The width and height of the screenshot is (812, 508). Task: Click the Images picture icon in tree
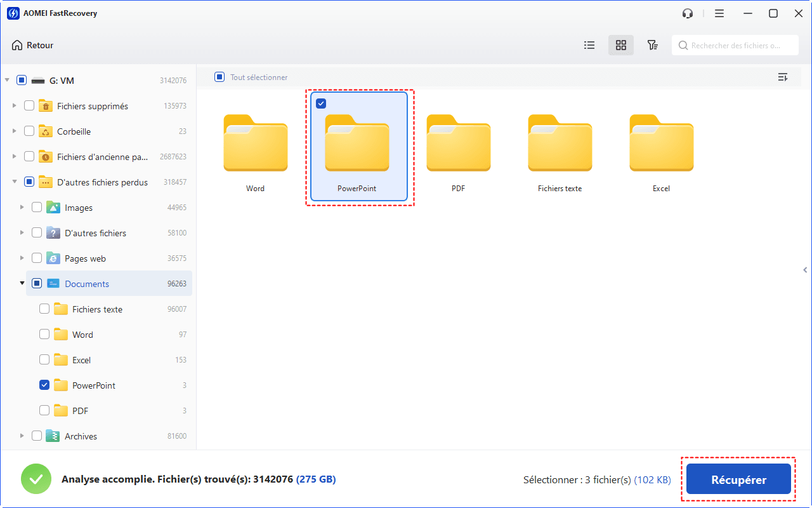click(x=53, y=208)
